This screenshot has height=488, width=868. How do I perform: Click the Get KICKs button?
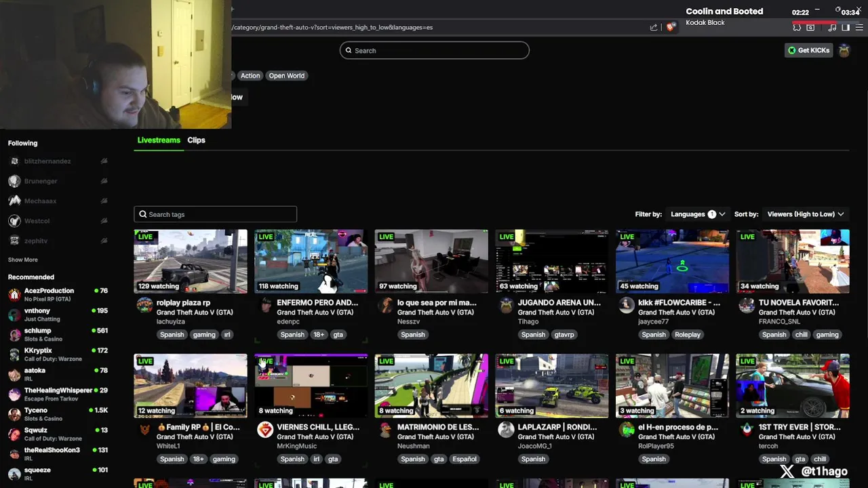point(808,50)
